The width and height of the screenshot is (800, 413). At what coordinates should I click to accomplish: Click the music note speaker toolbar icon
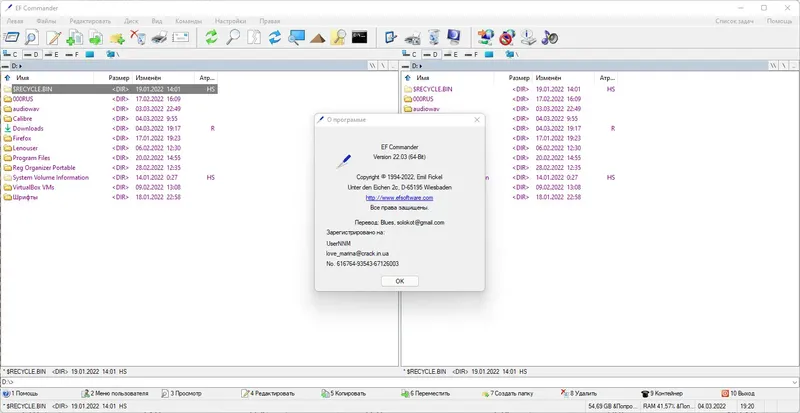point(549,37)
